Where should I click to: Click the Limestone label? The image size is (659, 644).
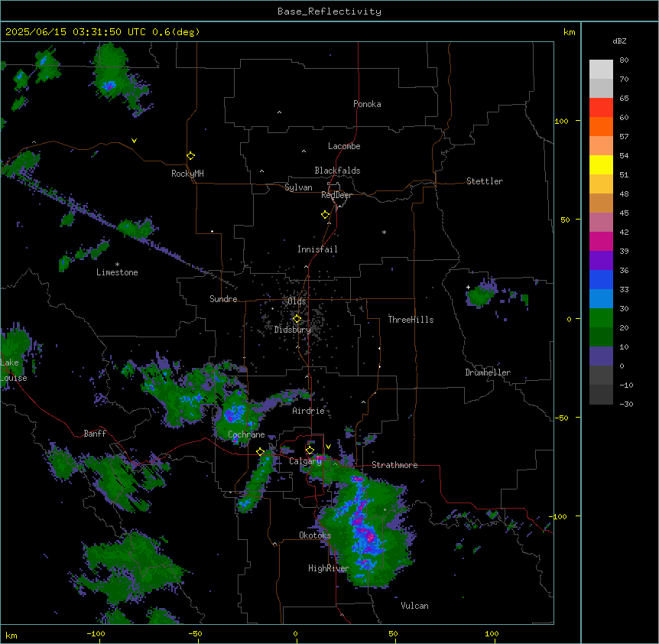tap(117, 272)
